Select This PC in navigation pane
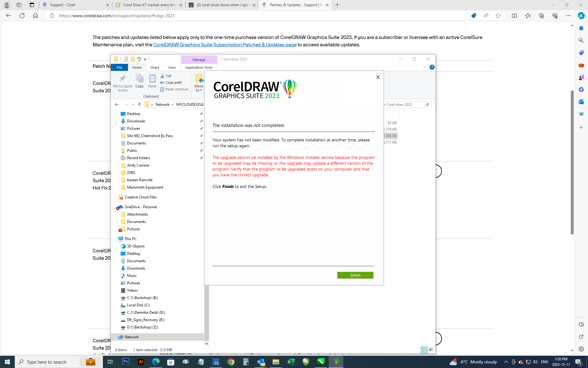 [130, 239]
